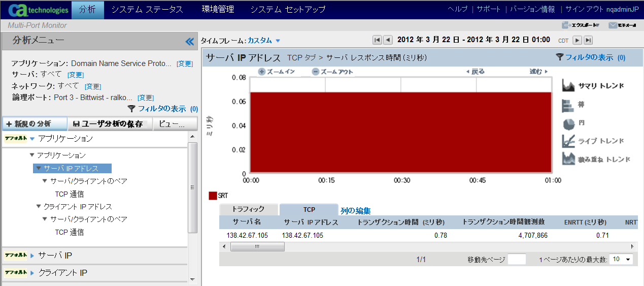The width and height of the screenshot is (644, 286).
Task: Click filter funnel icon in analysis menu
Action: point(131,108)
